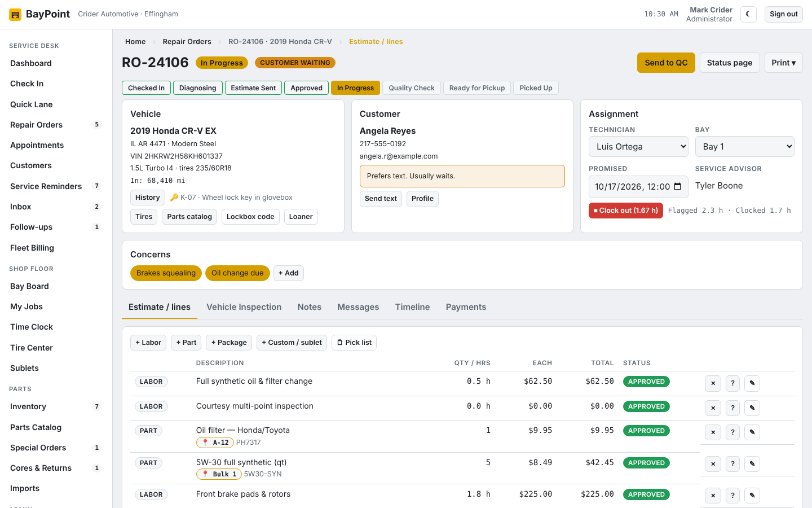Image resolution: width=812 pixels, height=508 pixels.
Task: Remove the Front brake pads & rotors line
Action: [713, 496]
